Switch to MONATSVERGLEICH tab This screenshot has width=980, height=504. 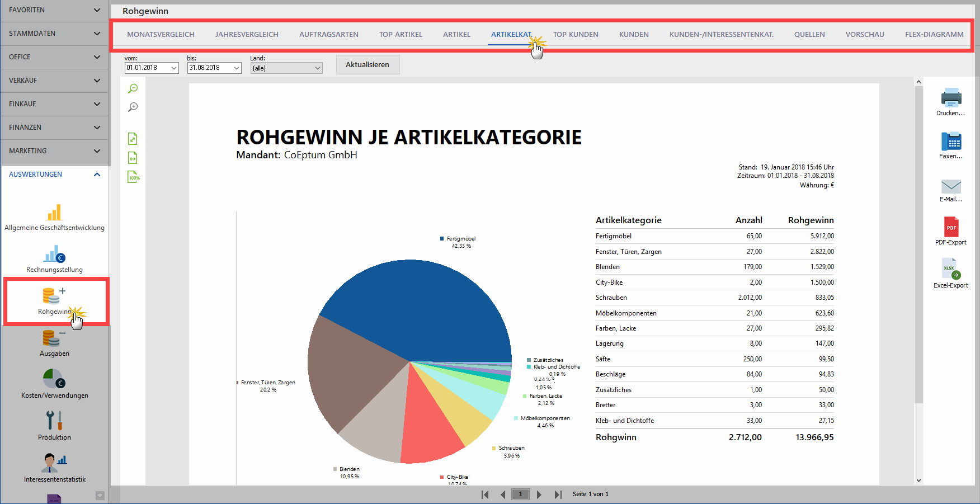[161, 35]
